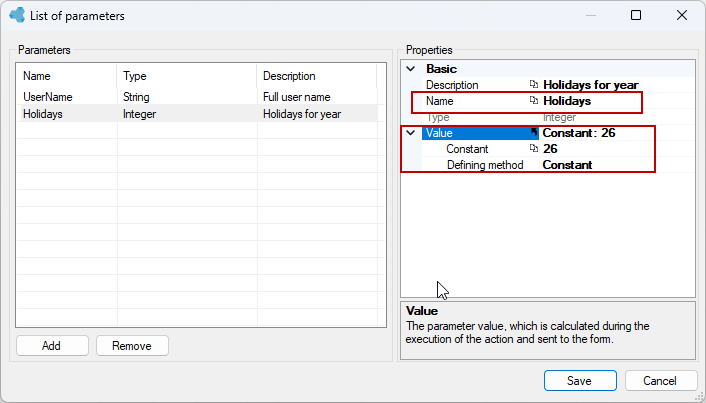706x403 pixels.
Task: Select the Description property label
Action: (x=452, y=85)
